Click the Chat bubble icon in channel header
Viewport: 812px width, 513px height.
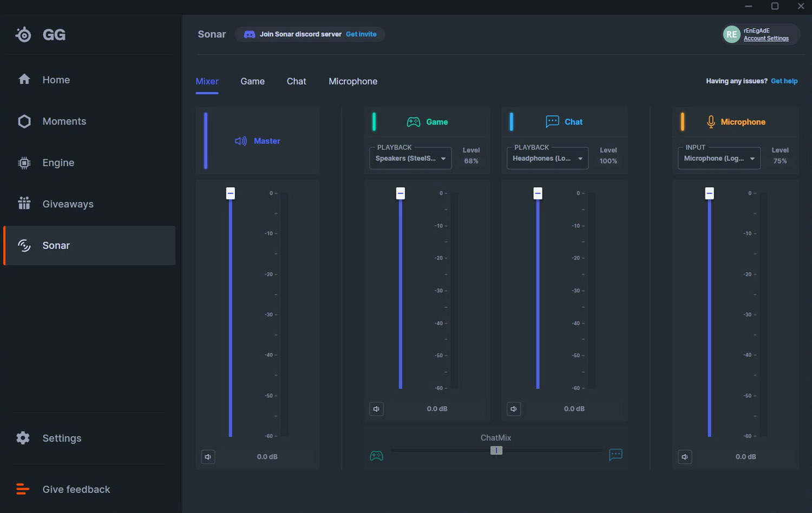[553, 121]
